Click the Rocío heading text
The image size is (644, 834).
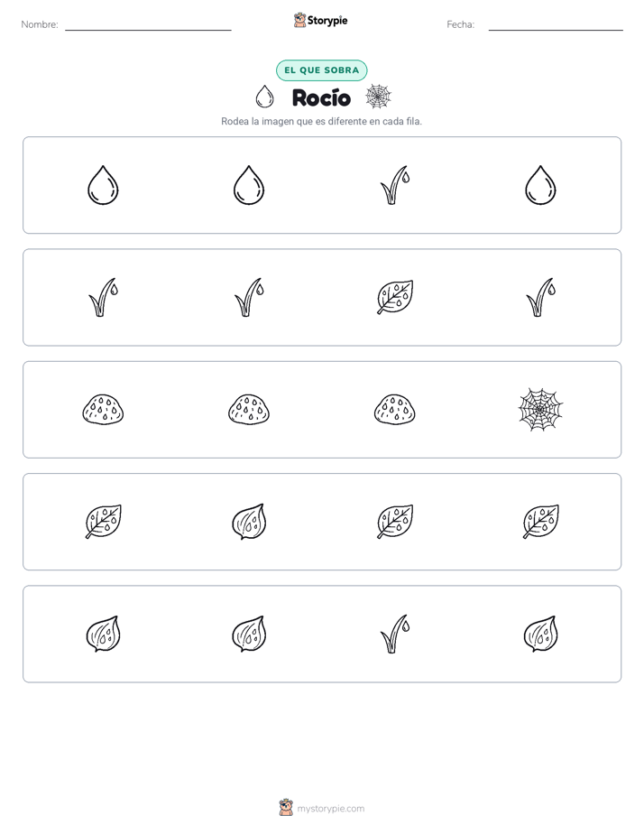tap(321, 97)
